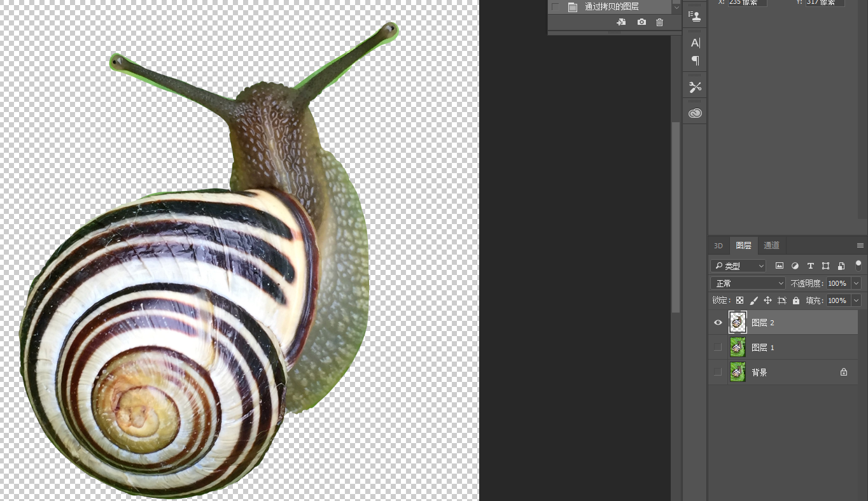Filter layers by adjustment layer icon

tap(795, 265)
